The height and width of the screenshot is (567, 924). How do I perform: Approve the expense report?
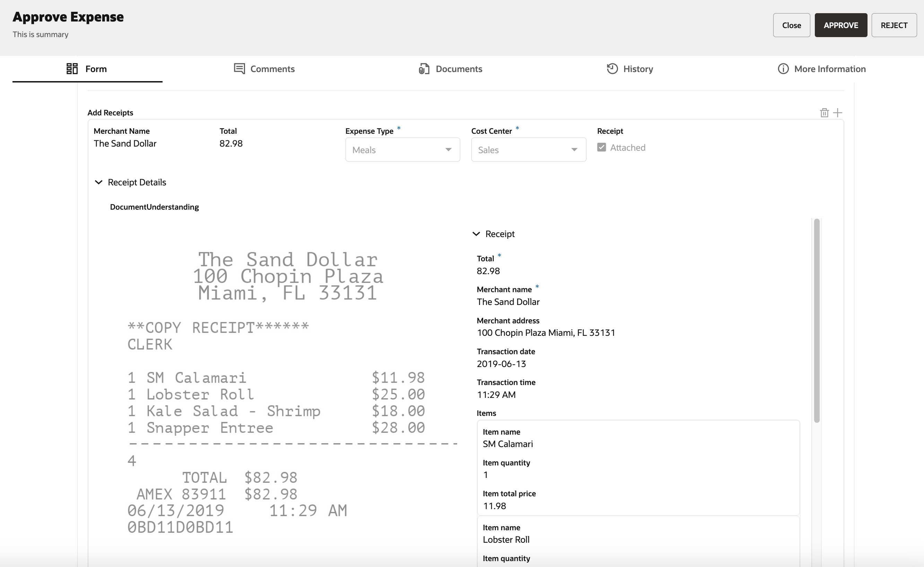tap(841, 25)
